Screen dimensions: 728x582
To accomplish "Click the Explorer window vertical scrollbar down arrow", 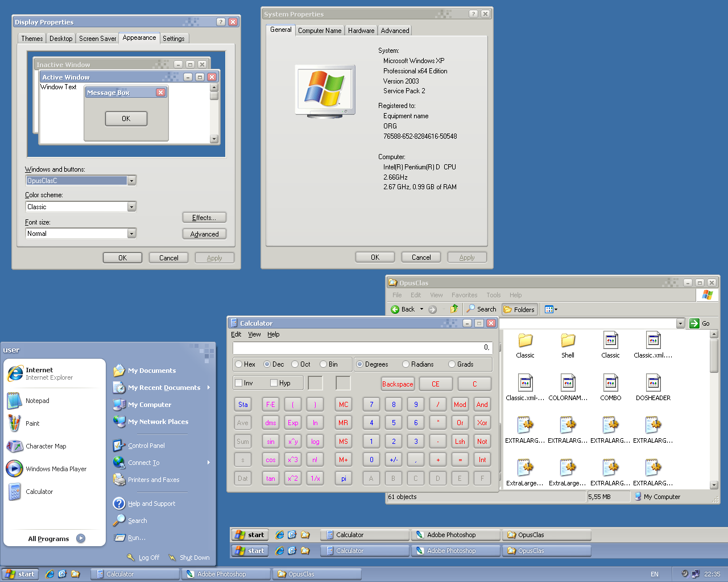I will tap(714, 485).
